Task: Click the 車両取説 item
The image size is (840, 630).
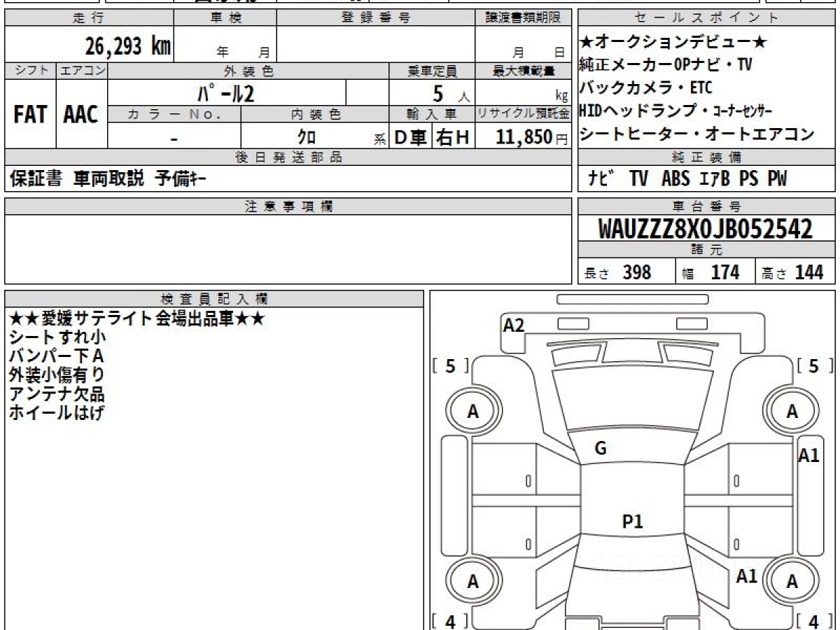Action: pos(109,179)
